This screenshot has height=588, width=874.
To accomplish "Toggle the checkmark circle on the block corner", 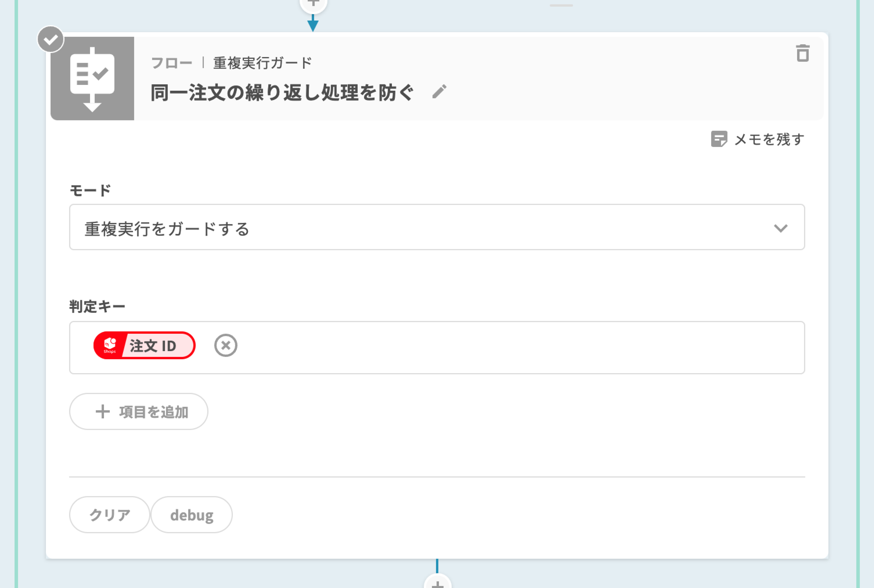I will 51,39.
